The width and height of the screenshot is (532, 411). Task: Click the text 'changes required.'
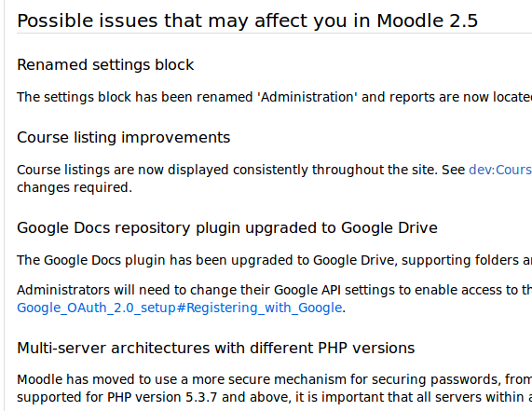pos(75,187)
